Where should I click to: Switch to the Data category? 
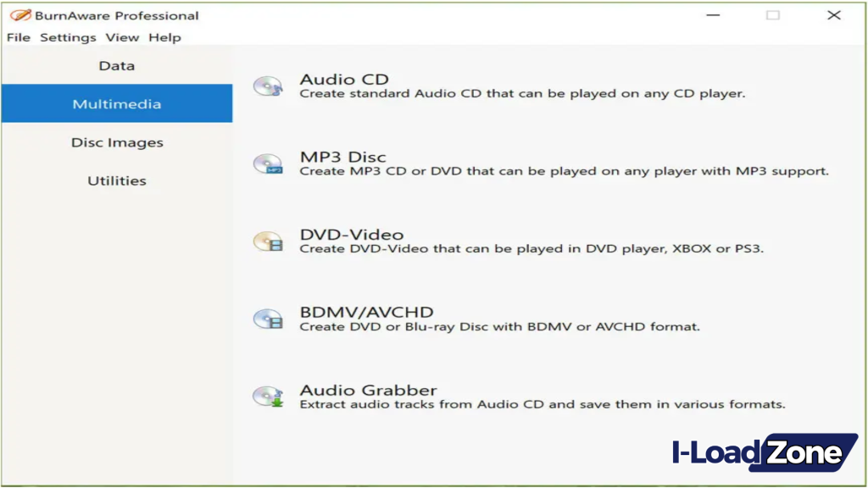116,65
